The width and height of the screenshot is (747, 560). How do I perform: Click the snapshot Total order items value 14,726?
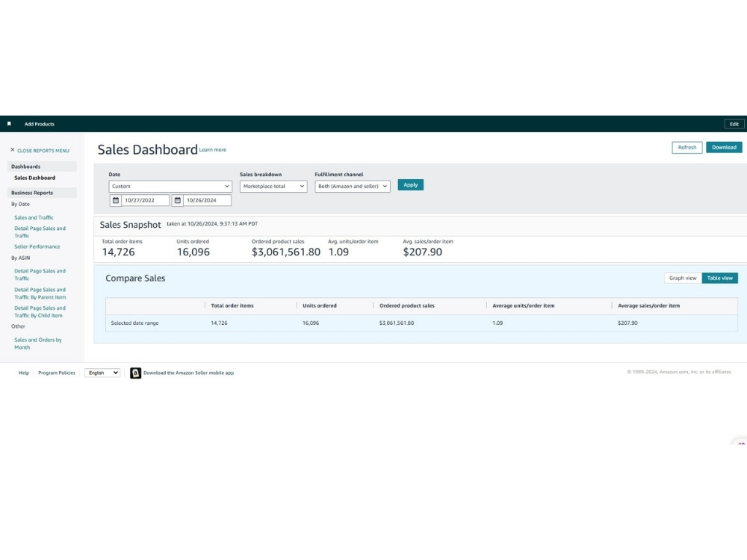coord(118,252)
